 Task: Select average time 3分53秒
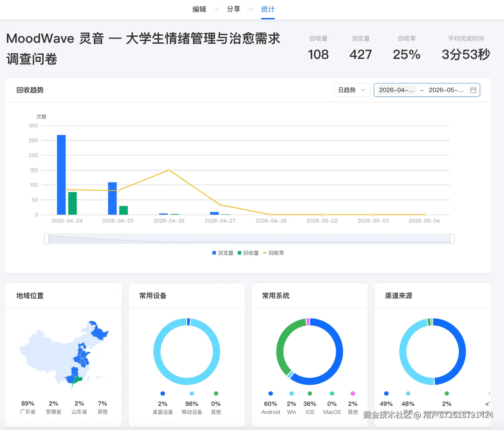[466, 54]
